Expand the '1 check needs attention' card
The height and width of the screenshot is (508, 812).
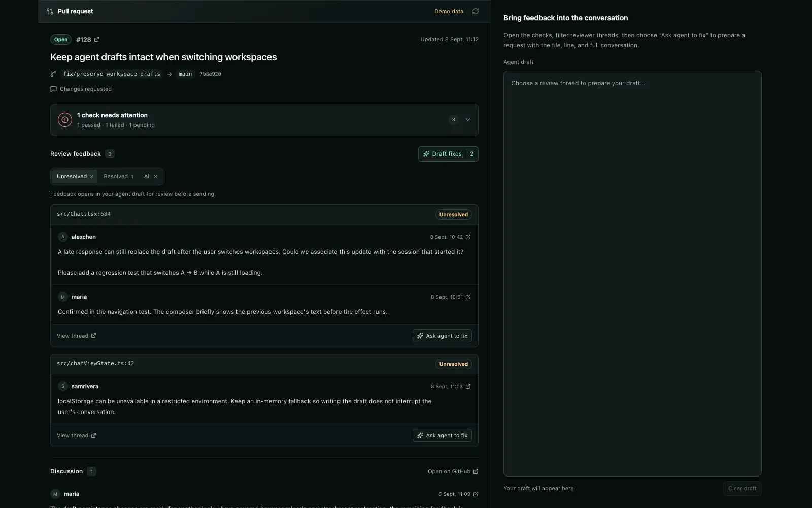(x=264, y=120)
